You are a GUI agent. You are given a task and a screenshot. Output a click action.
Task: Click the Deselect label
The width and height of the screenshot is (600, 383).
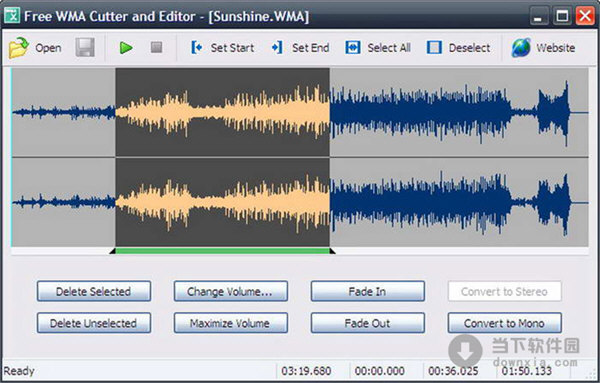470,48
